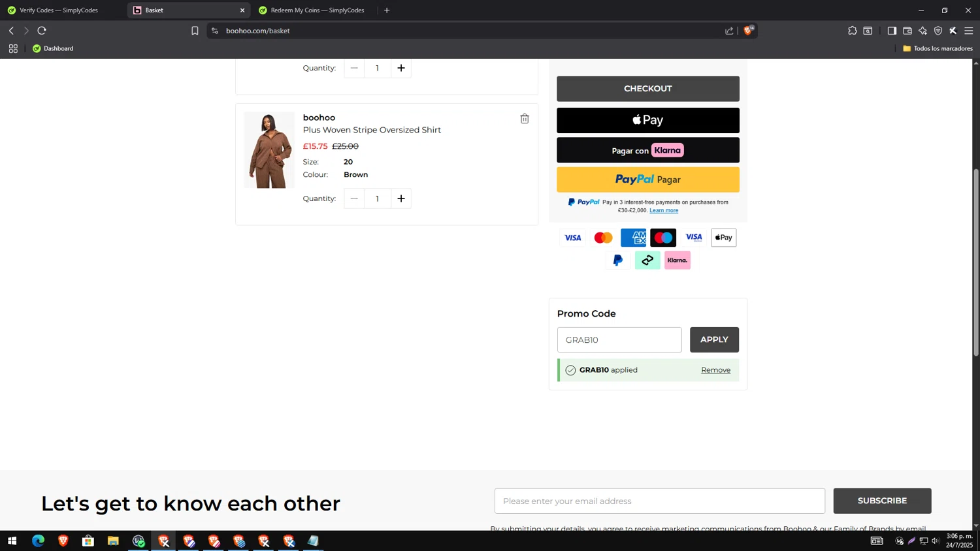Open PayPal Learn more link

[x=664, y=210]
